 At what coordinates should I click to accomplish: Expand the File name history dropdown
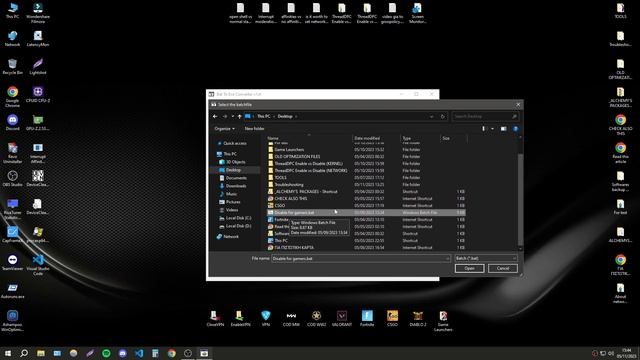point(447,258)
